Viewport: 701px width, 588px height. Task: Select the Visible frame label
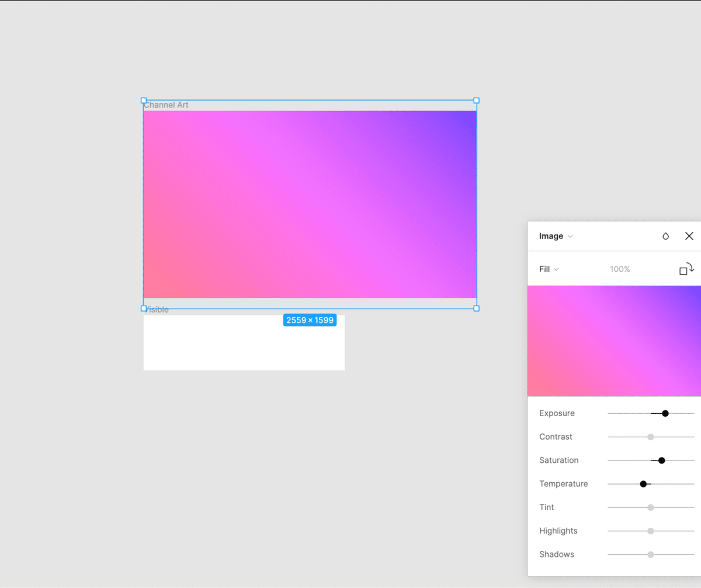(157, 310)
